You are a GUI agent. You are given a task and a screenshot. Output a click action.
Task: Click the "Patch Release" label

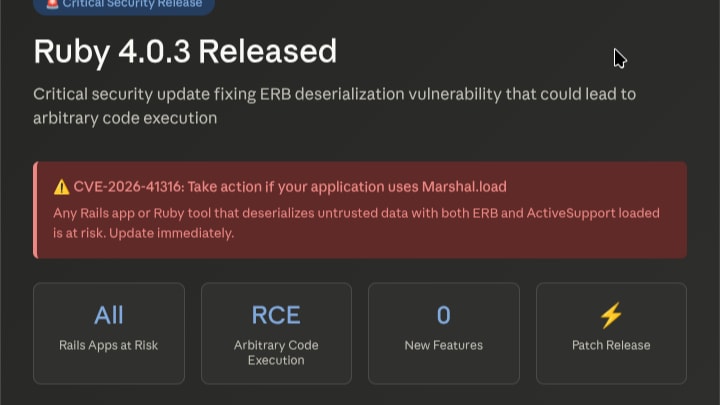coord(611,345)
